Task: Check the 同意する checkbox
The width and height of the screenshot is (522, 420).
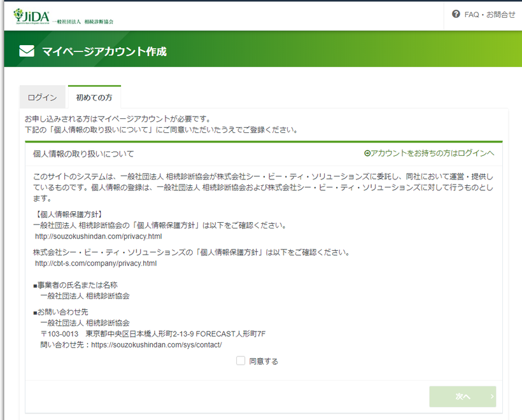Action: click(241, 361)
